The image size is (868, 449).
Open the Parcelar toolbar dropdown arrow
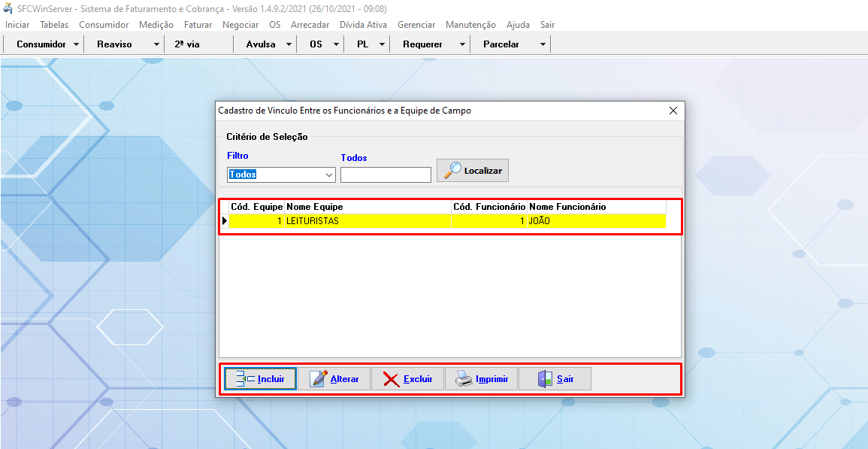(543, 44)
